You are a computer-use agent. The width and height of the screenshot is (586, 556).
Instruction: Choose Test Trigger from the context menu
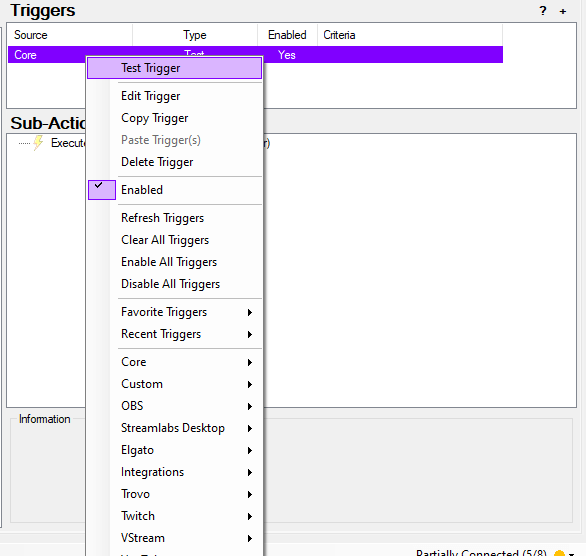pyautogui.click(x=175, y=68)
